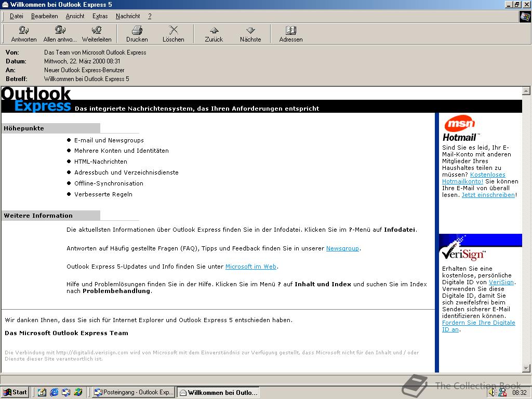This screenshot has height=399, width=532.
Task: Click the Outlook Express title bar icon
Action: (5, 4)
